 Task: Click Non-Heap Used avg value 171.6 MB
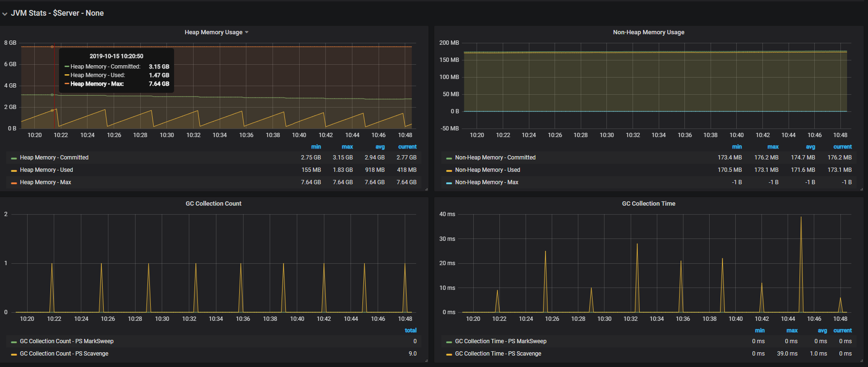(803, 170)
